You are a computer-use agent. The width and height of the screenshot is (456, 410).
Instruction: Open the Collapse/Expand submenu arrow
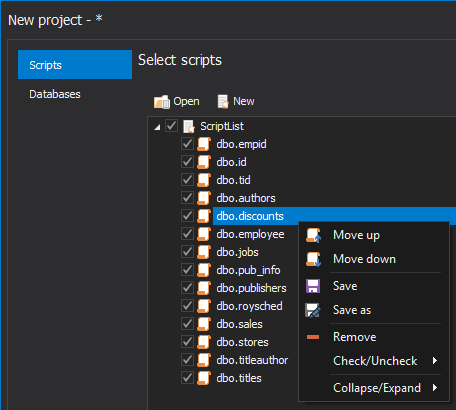click(435, 388)
